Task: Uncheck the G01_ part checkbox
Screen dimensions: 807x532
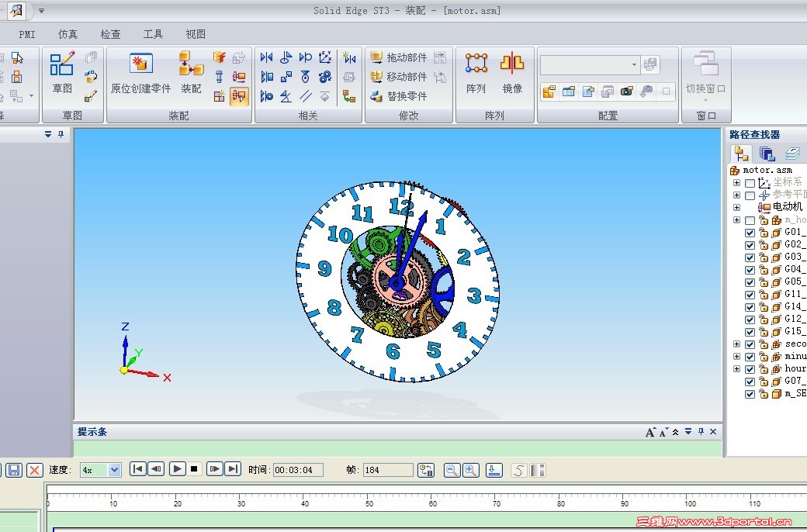Action: 750,233
